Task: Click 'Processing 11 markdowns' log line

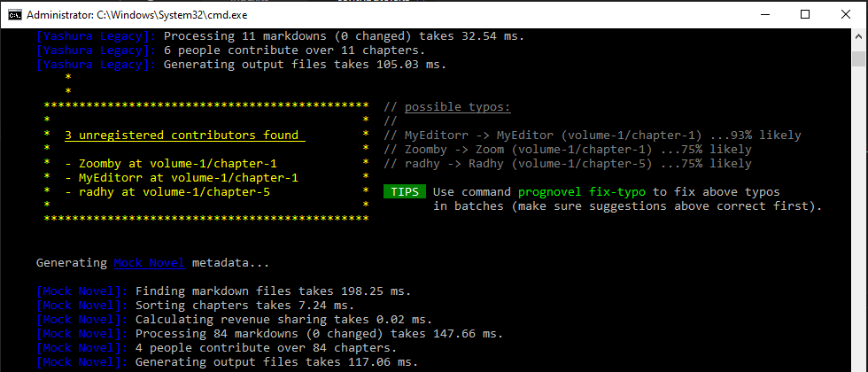Action: [280, 36]
